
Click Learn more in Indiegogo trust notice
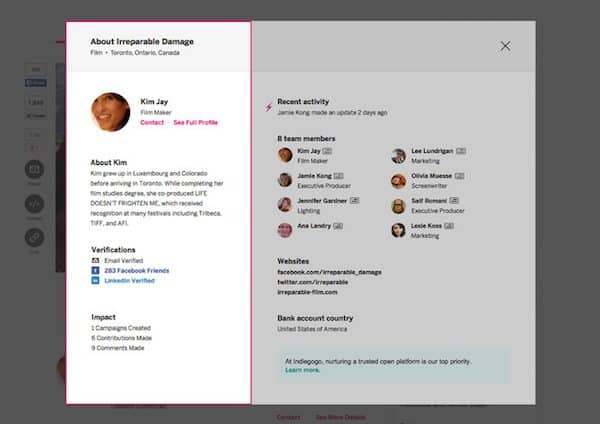pyautogui.click(x=302, y=370)
